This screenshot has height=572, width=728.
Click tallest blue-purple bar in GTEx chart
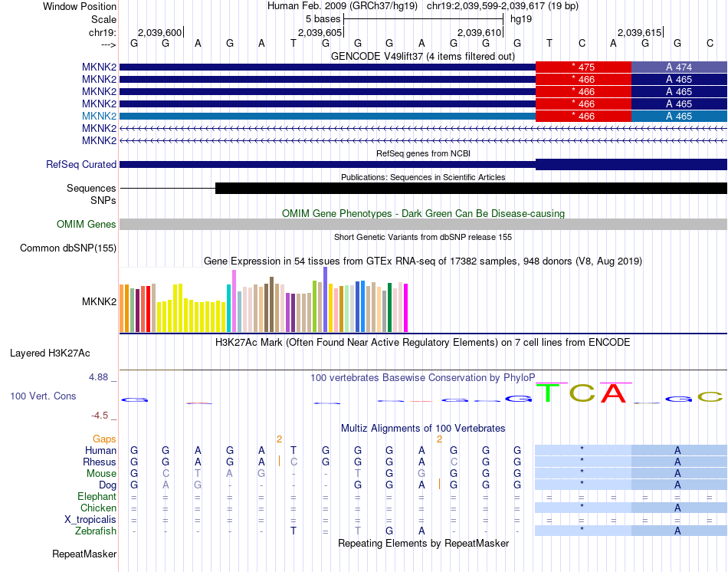click(x=326, y=300)
